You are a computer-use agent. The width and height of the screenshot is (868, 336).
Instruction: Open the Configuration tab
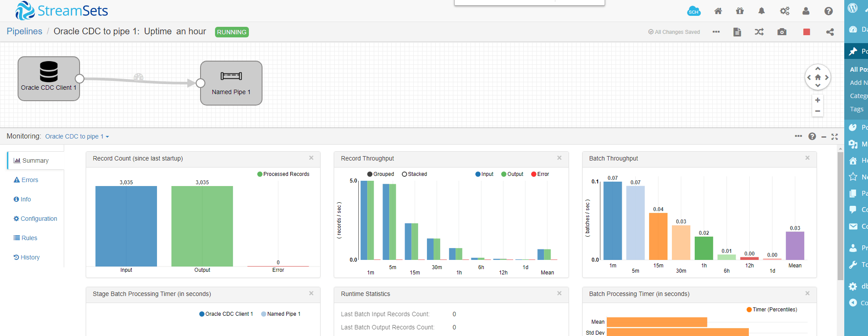coord(35,219)
